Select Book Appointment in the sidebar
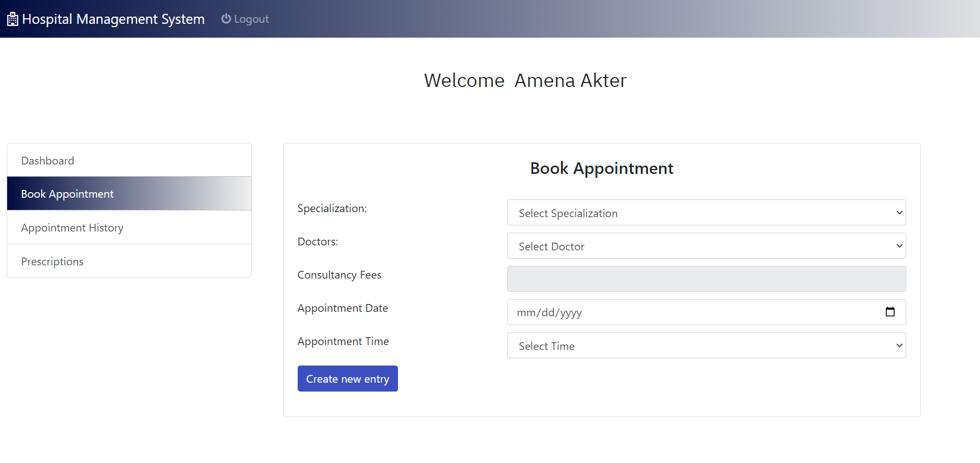 [x=129, y=194]
